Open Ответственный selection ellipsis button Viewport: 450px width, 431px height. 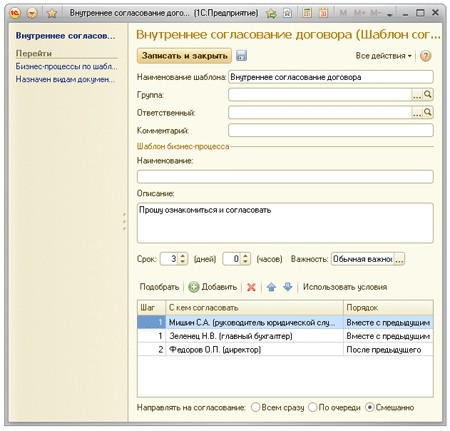pos(417,113)
